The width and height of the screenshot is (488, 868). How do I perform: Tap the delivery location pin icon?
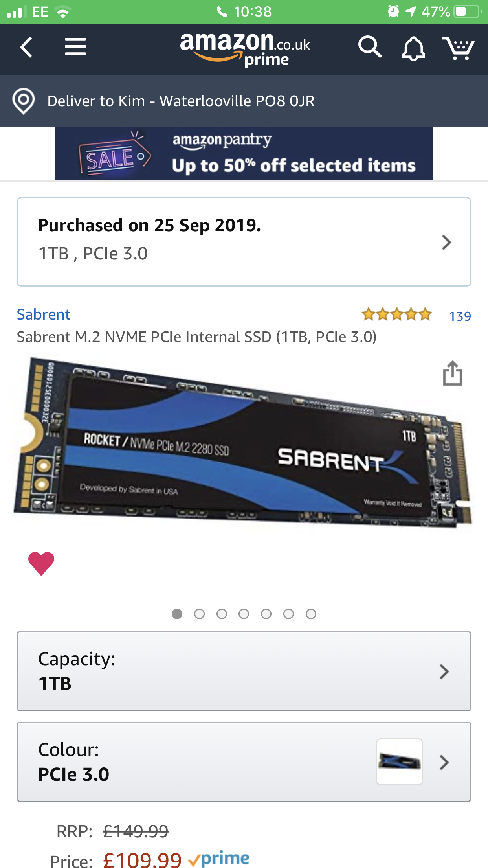tap(24, 101)
